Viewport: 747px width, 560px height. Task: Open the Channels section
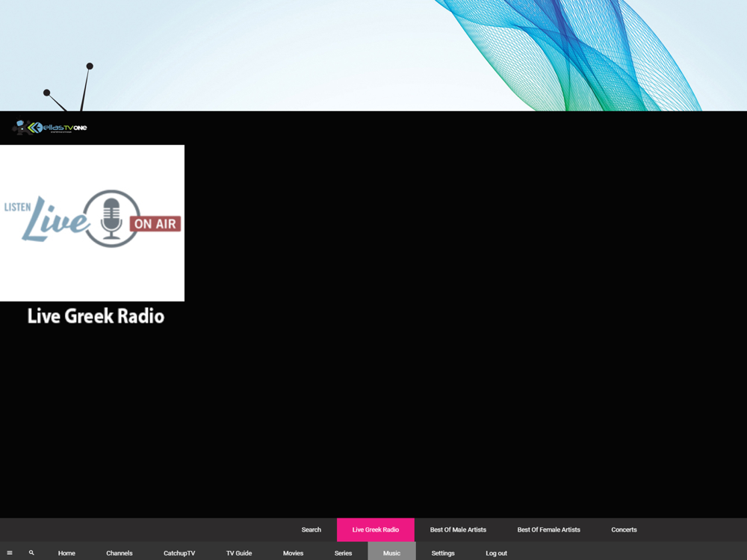tap(119, 553)
